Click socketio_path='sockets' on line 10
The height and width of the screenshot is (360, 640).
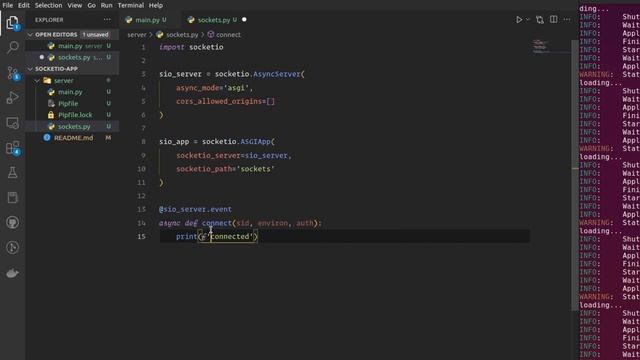click(x=225, y=169)
